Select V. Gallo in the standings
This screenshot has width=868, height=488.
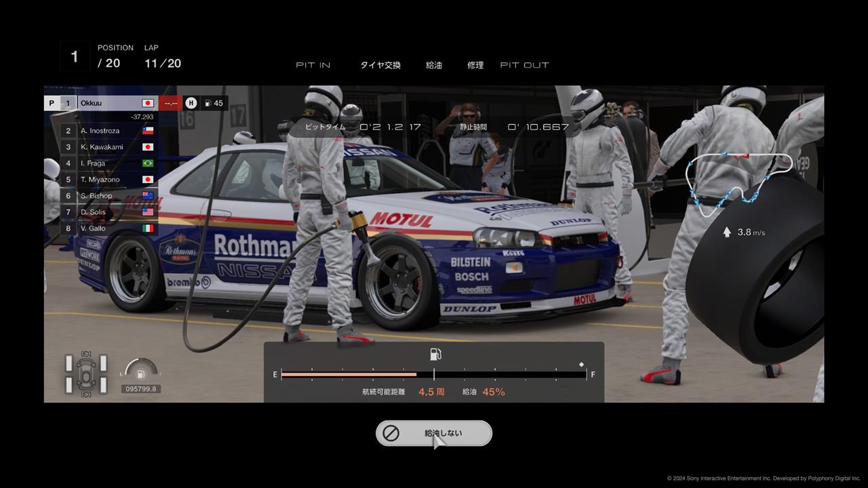(94, 228)
